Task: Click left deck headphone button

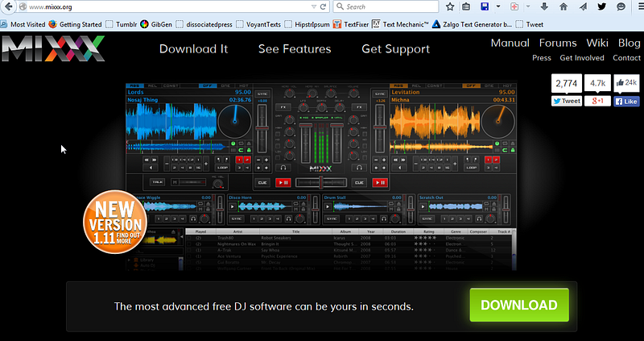Action: click(x=283, y=168)
